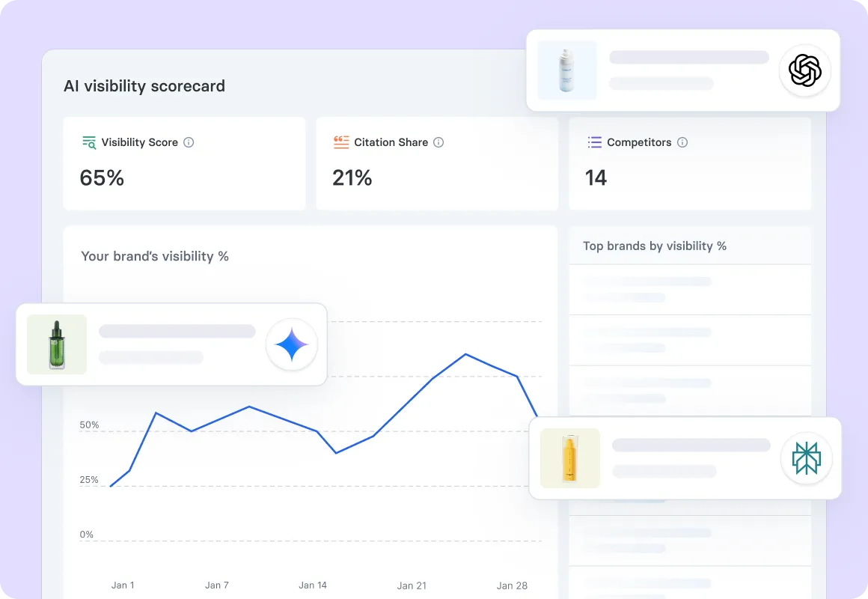868x599 pixels.
Task: Click the 21% Citation Share value
Action: pyautogui.click(x=352, y=177)
